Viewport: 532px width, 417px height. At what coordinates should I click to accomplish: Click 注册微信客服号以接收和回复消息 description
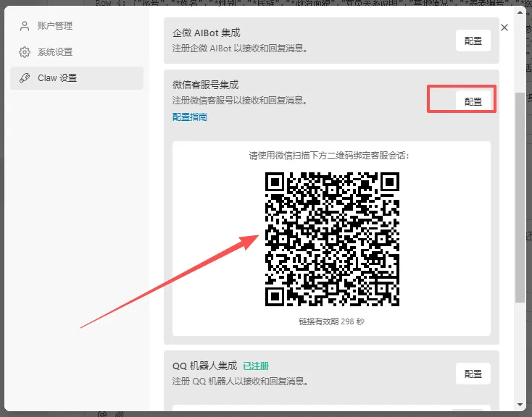coord(239,101)
